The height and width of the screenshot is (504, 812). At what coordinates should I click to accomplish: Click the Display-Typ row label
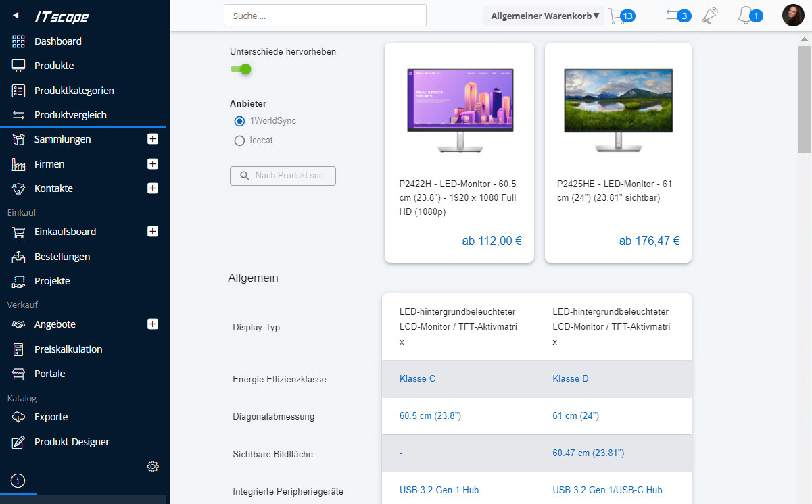pos(256,327)
